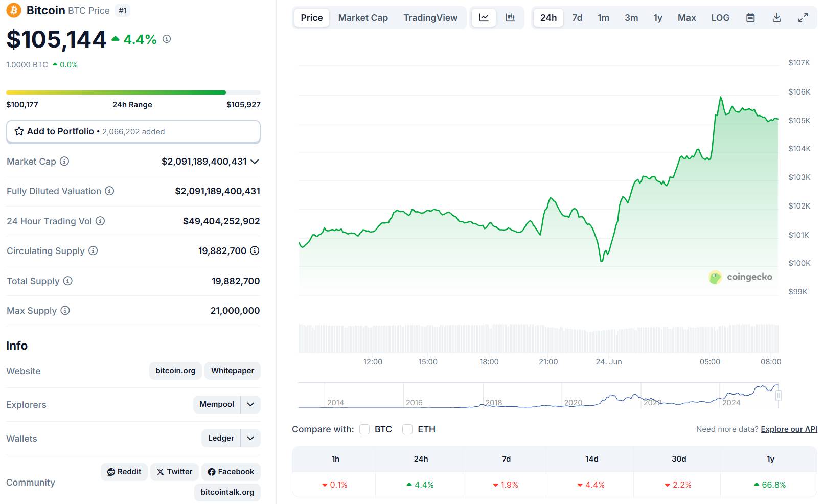Click the $105,144 price value
Screen dimensions: 824x504
click(56, 39)
